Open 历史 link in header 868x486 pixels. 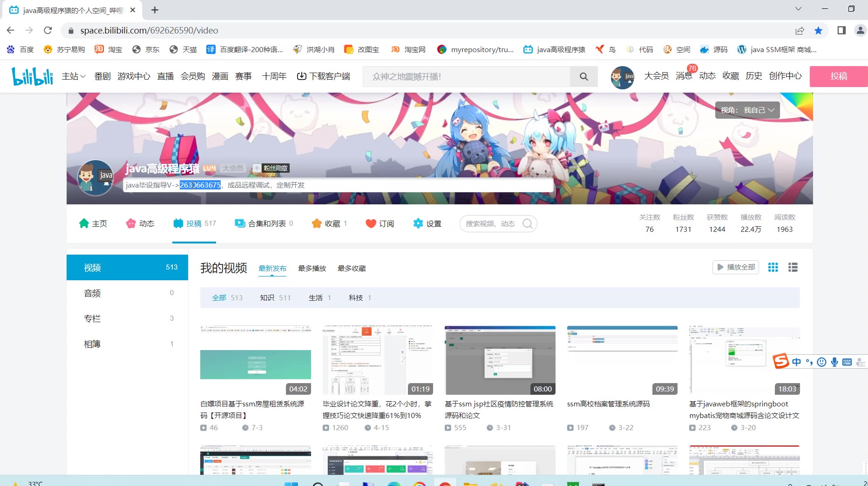coord(753,76)
